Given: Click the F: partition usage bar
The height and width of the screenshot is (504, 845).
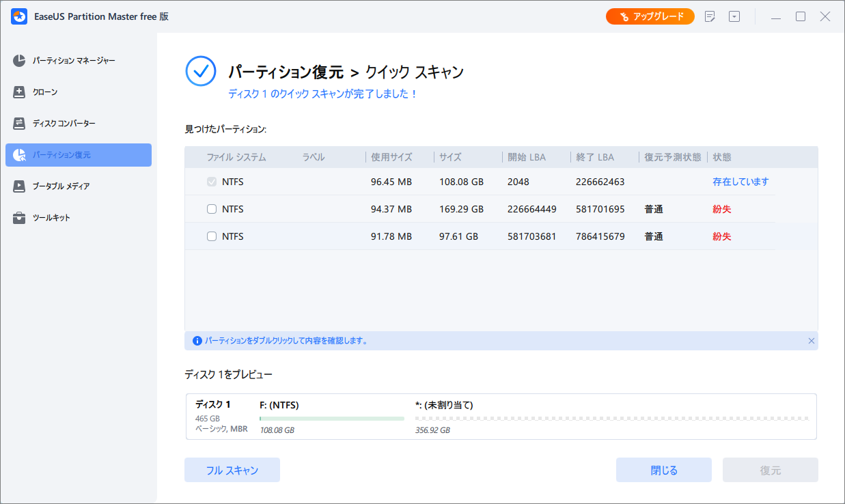Looking at the screenshot, I should pyautogui.click(x=332, y=419).
